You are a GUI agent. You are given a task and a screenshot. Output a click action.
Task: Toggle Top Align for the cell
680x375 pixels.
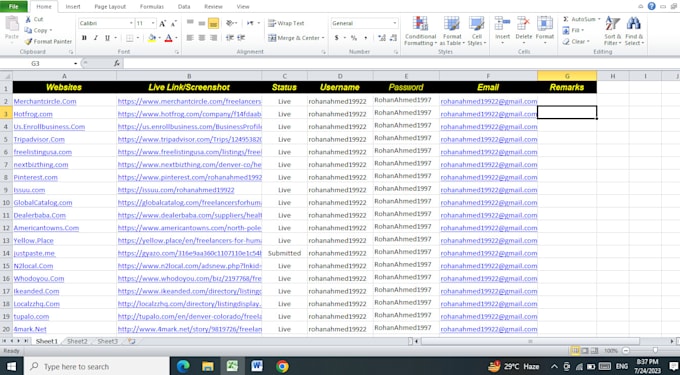click(x=190, y=23)
